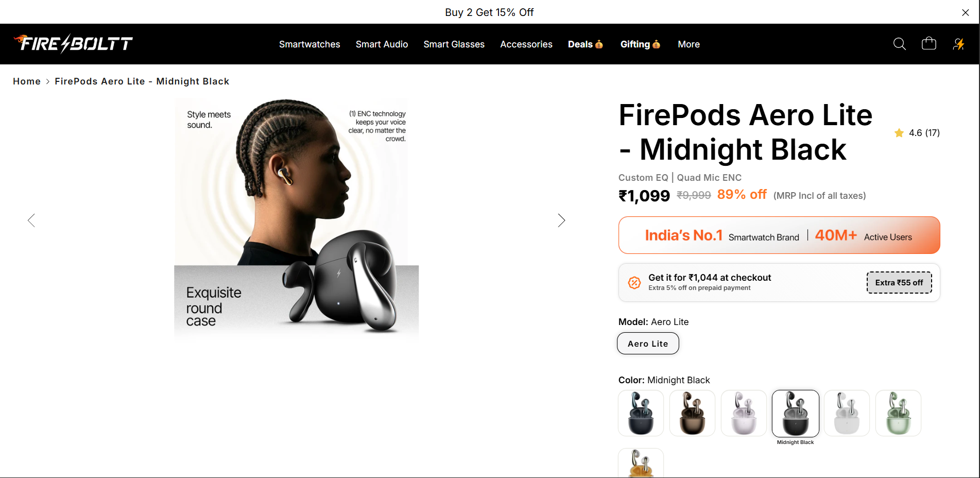Screen dimensions: 980x478
Task: Open the Gifting menu item
Action: point(640,44)
